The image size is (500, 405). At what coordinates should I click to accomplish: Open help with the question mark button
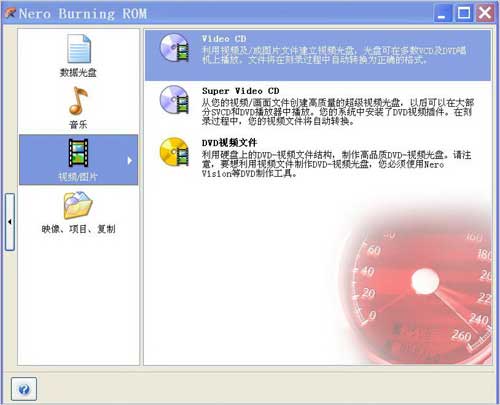pos(24,389)
